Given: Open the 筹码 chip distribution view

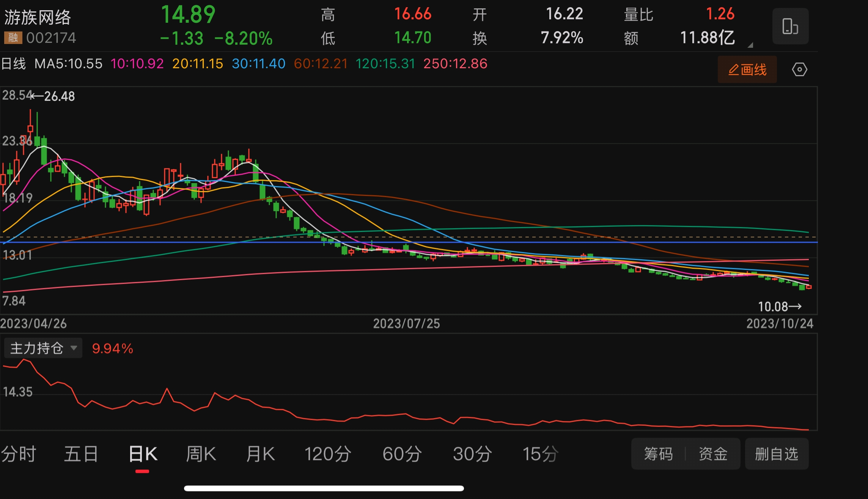Looking at the screenshot, I should point(658,454).
